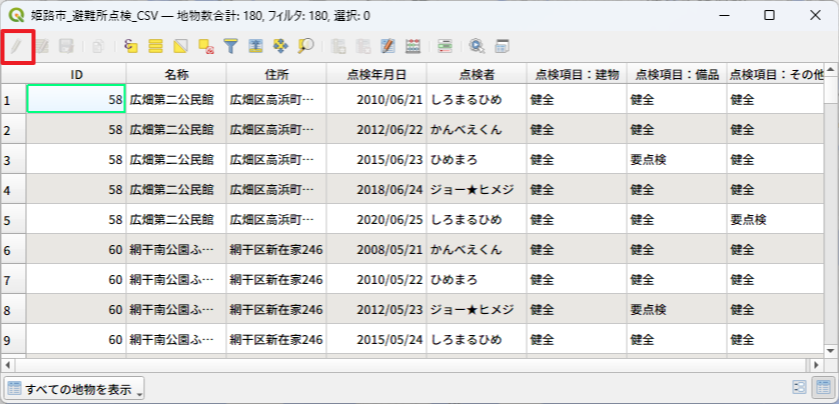Click the horizontal scrollbar right arrow

817,365
